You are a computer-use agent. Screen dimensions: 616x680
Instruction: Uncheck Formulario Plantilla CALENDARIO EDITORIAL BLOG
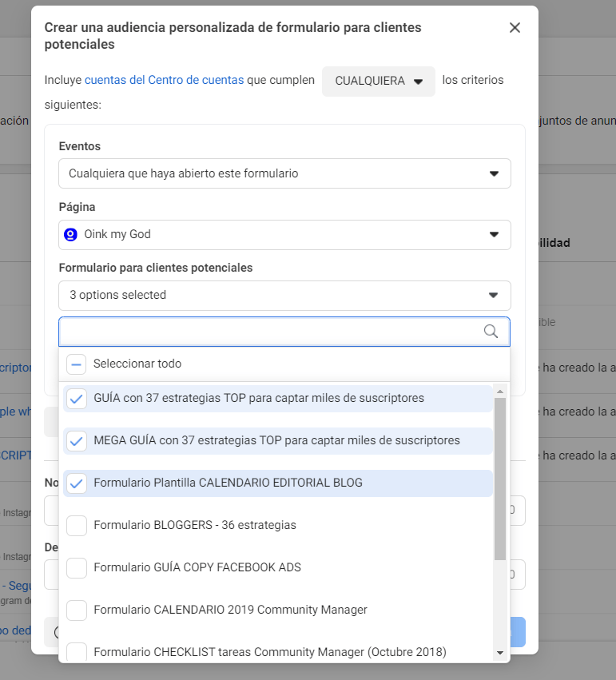(x=76, y=483)
